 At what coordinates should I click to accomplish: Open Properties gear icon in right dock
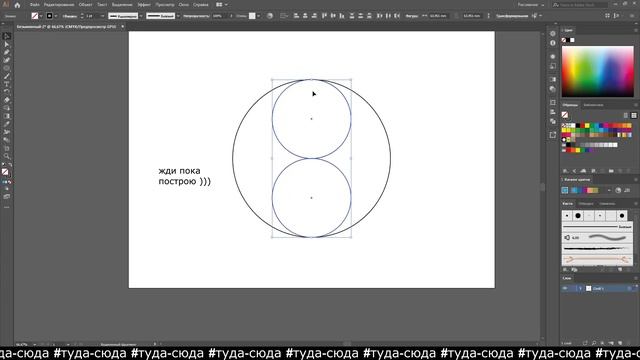coord(553,34)
